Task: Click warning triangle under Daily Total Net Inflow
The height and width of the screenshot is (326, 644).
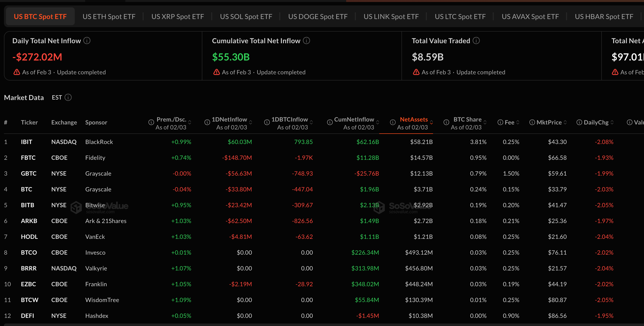Action: (17, 72)
